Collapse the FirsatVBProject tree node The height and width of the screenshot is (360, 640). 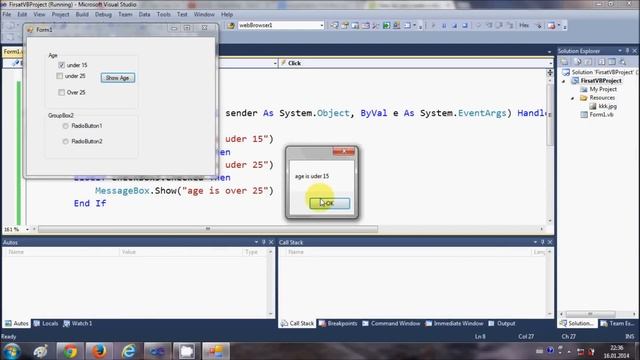click(x=564, y=81)
